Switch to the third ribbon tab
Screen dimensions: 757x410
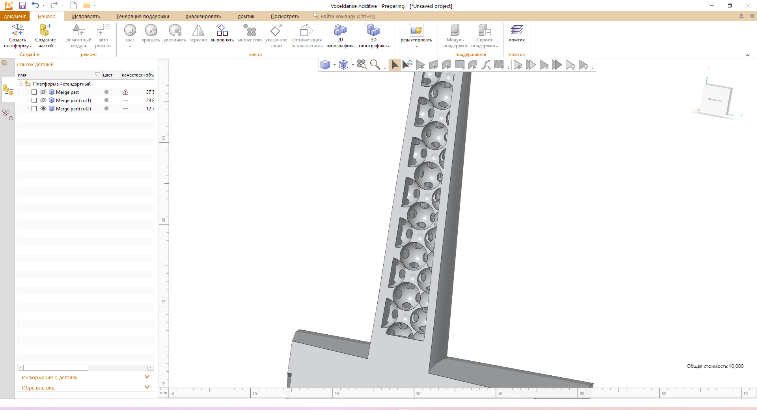click(x=85, y=17)
